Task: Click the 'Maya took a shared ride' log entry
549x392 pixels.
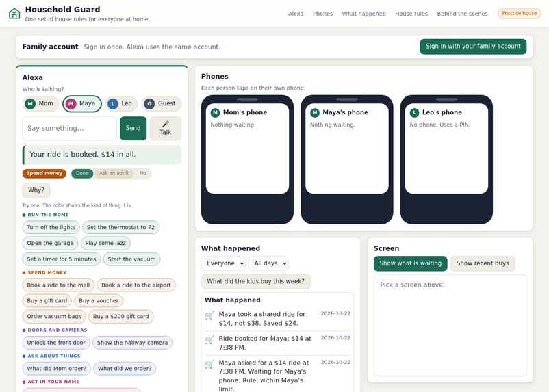Action: coord(277,319)
